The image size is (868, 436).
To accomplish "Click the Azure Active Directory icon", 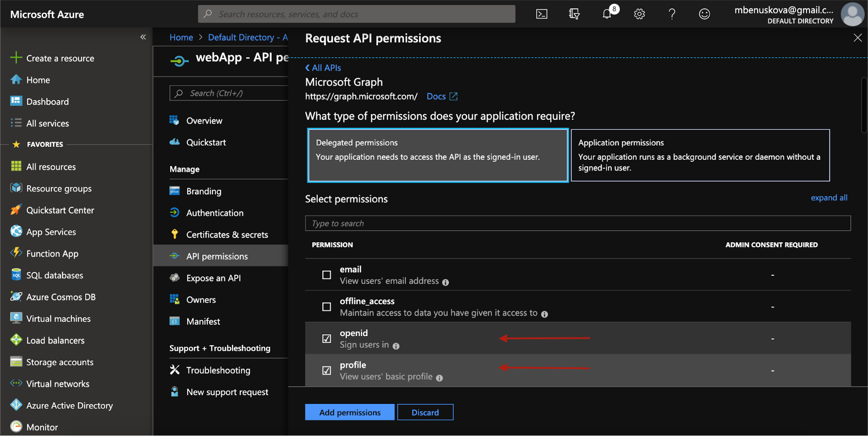I will (x=16, y=405).
